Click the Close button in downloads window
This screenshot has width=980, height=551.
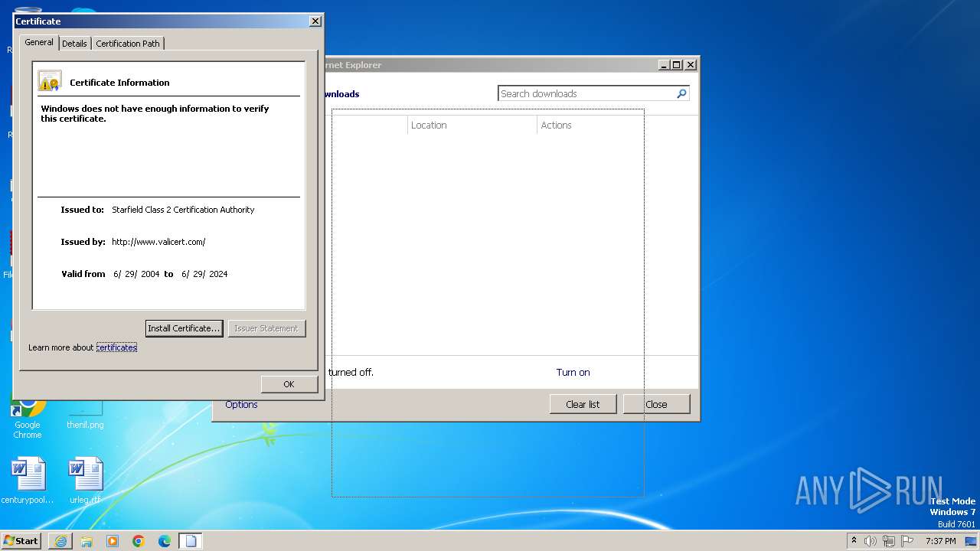pos(656,404)
